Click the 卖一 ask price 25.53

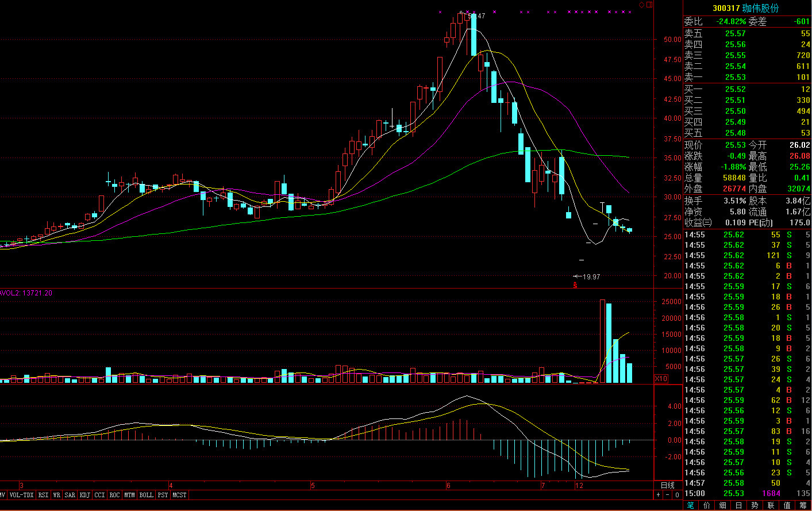coord(735,77)
